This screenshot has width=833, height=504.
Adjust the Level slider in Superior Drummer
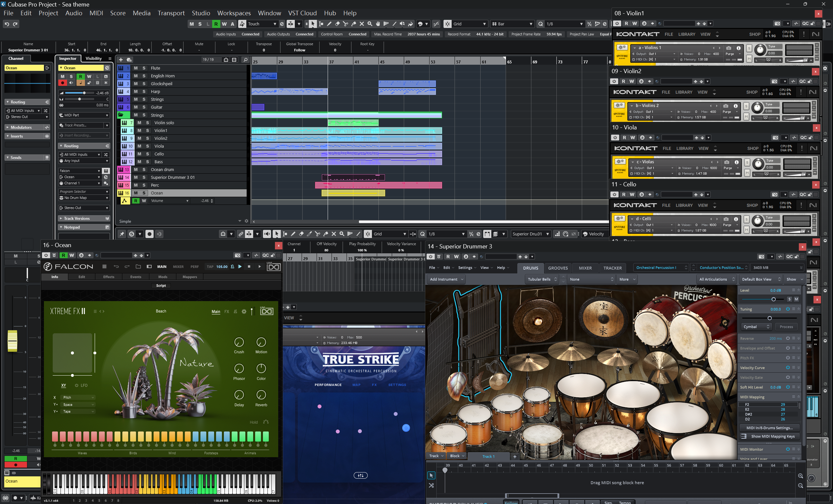[773, 299]
